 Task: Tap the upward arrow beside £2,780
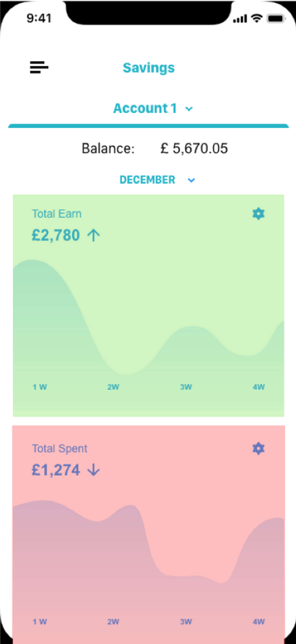tap(94, 235)
